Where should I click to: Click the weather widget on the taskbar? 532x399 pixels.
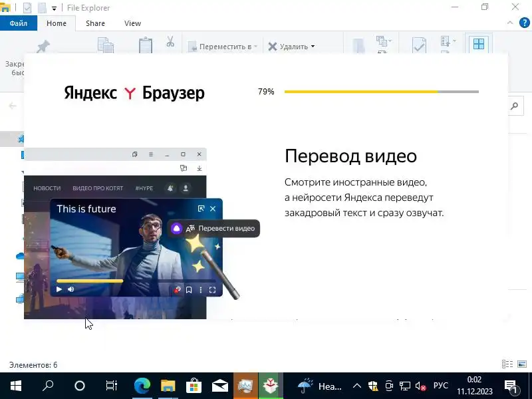pos(320,386)
